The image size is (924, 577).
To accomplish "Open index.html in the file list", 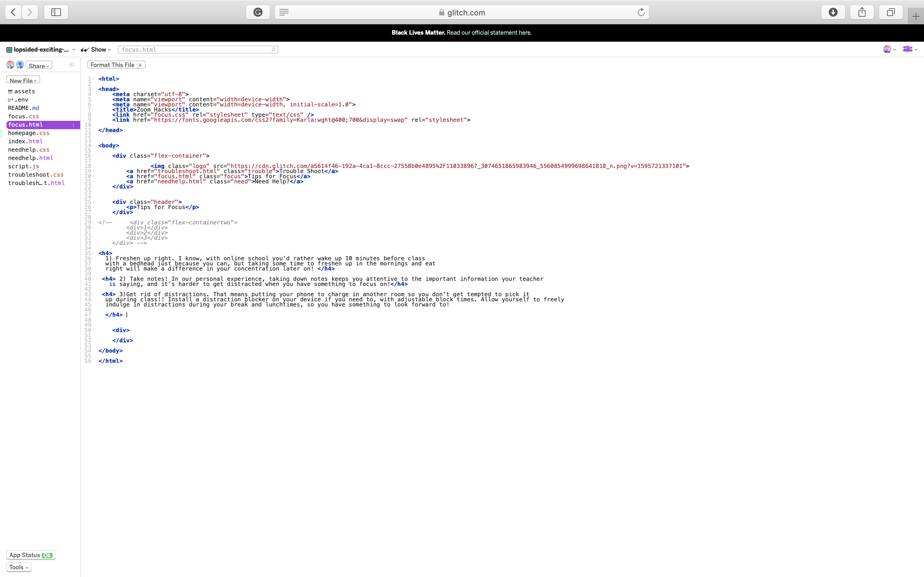I will click(x=25, y=142).
